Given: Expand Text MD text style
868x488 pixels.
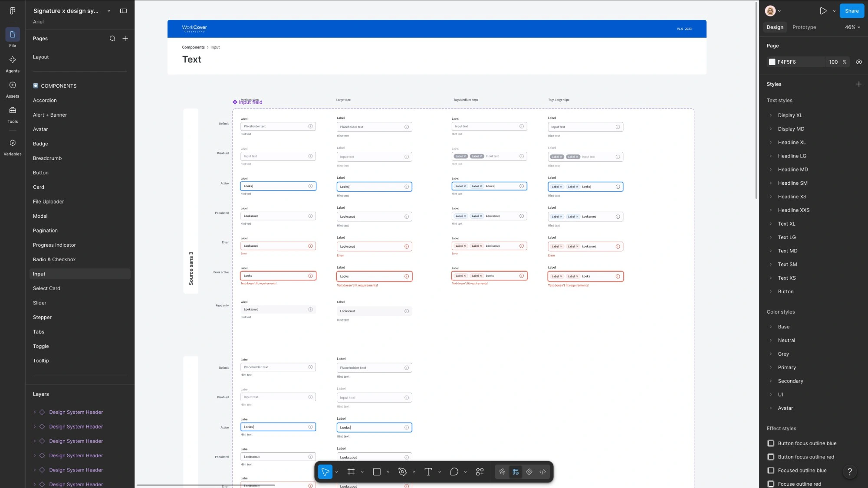Looking at the screenshot, I should [771, 251].
